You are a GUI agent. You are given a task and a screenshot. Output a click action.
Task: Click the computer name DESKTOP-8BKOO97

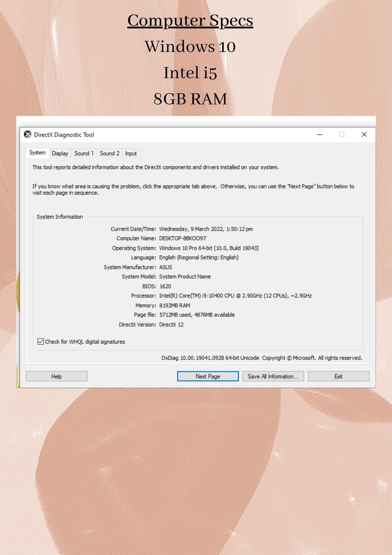183,238
